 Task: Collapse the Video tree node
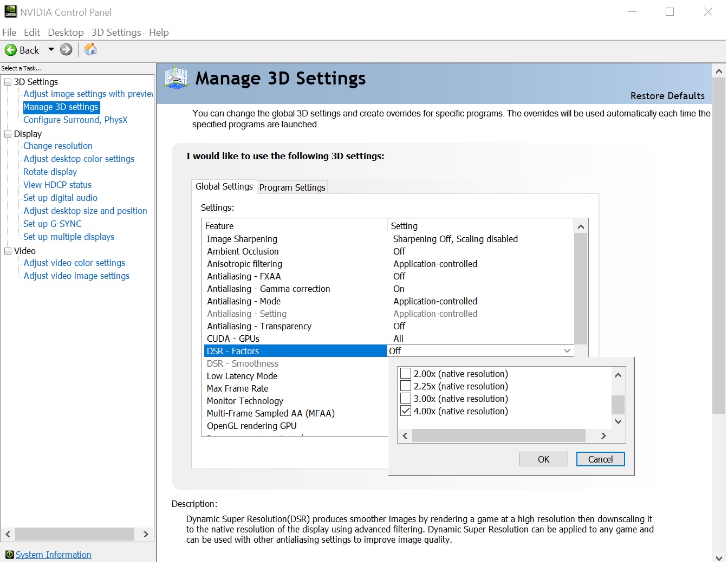click(8, 251)
